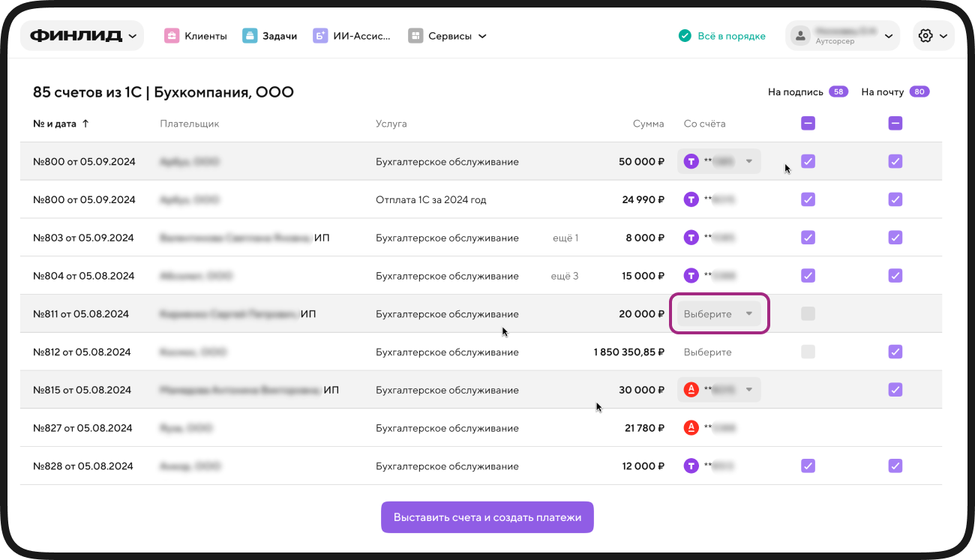Click the blue Задачи icon
Viewport: 975px width, 560px height.
pyautogui.click(x=250, y=36)
